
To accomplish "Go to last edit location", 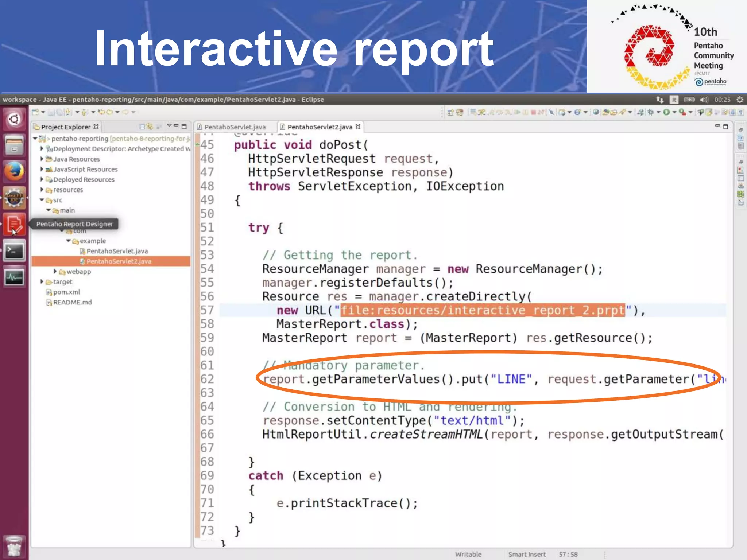I will [101, 112].
